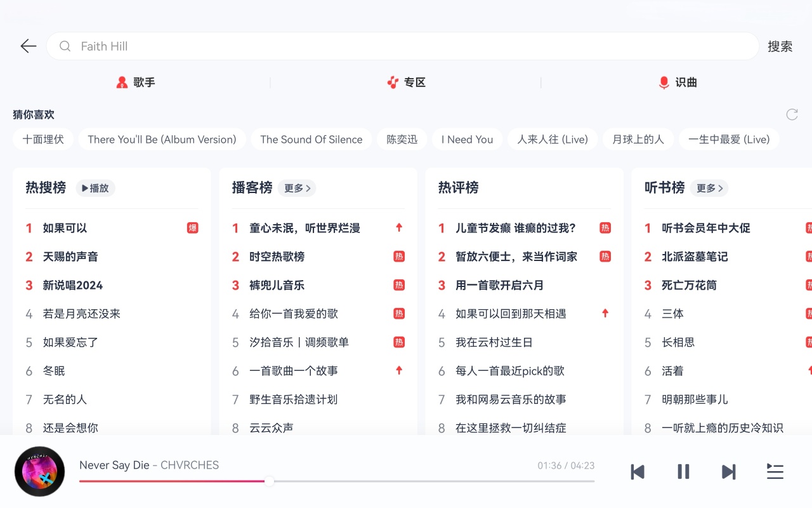
Task: Refresh the 猜你喜欢 suggestions
Action: (792, 114)
